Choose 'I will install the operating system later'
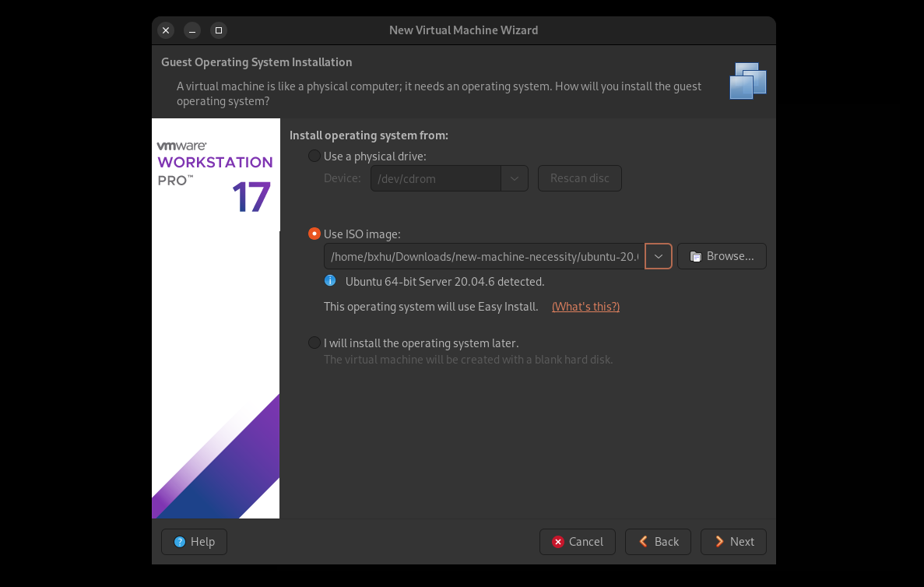Screen dimensions: 924x587 point(314,343)
